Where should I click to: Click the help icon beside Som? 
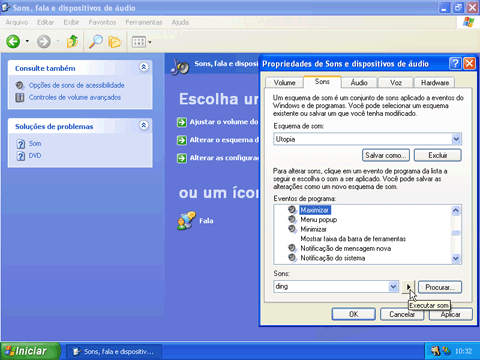(21, 144)
